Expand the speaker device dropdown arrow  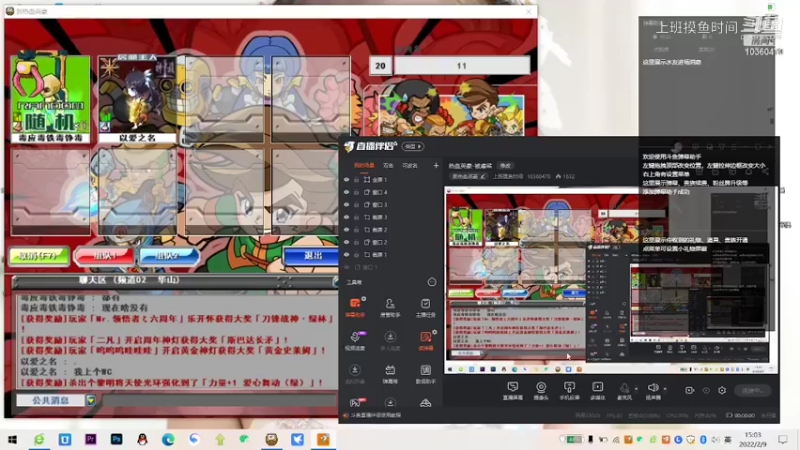[x=665, y=389]
